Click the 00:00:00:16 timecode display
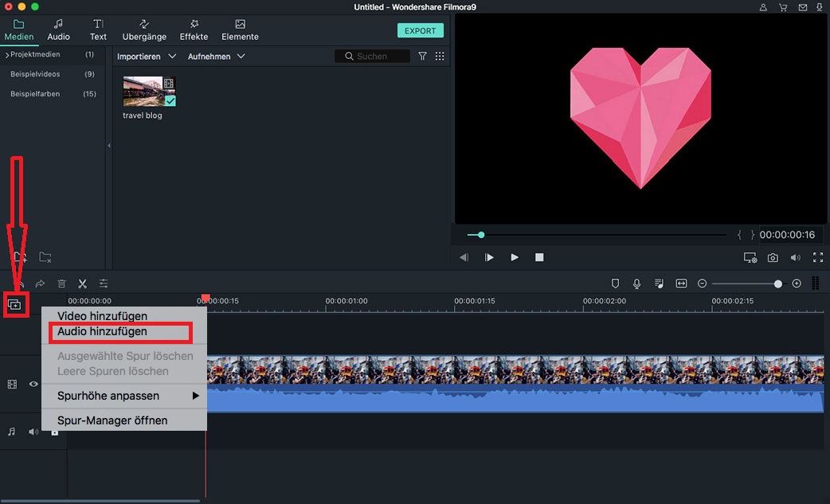The image size is (830, 504). click(787, 235)
